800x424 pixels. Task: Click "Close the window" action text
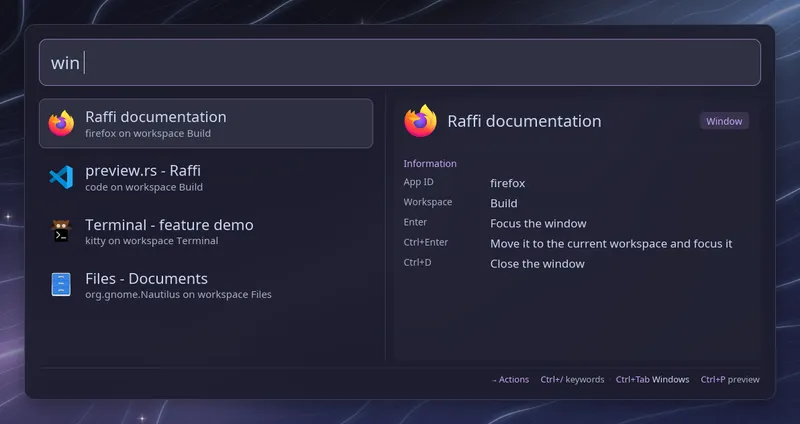coord(537,264)
